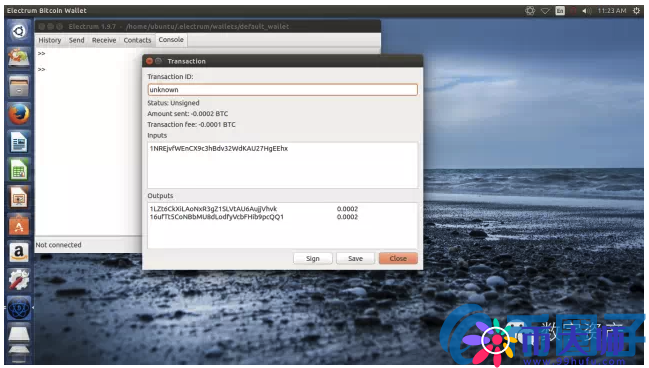This screenshot has height=368, width=649.
Task: Open the volume indicator in top panel
Action: pyautogui.click(x=587, y=11)
